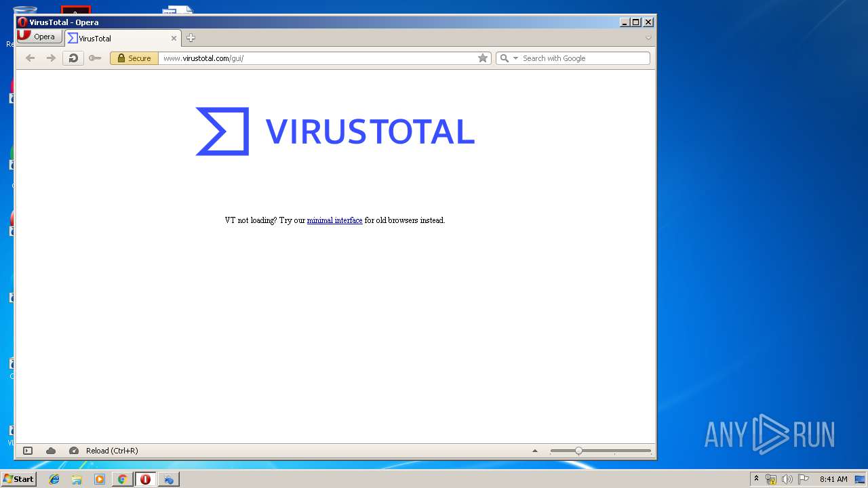
Task: Maximize the Opera window
Action: coord(636,22)
